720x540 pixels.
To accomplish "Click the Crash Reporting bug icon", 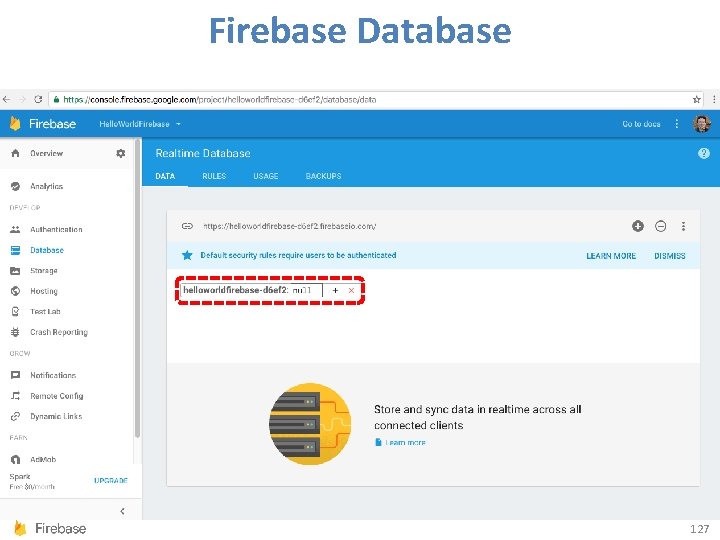I will [x=15, y=332].
